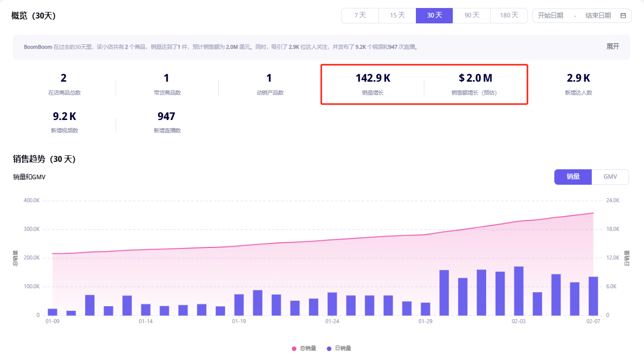
Task: Switch chart to GMV view
Action: pos(610,177)
